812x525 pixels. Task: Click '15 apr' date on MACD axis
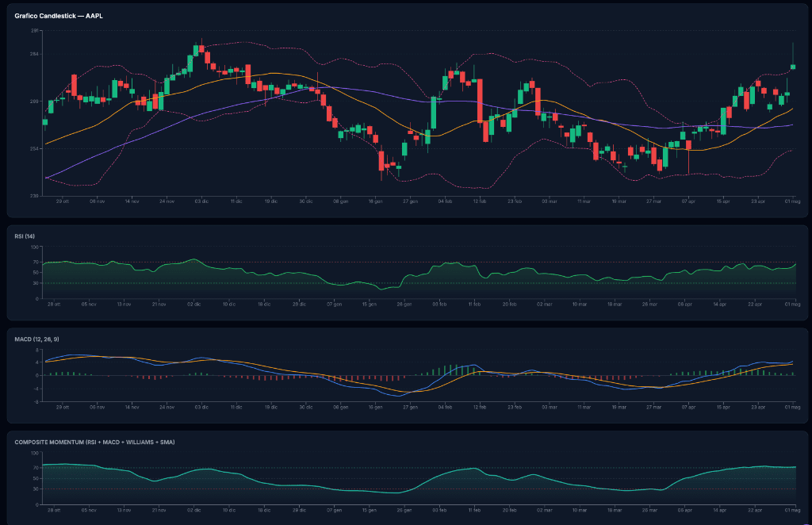(723, 408)
